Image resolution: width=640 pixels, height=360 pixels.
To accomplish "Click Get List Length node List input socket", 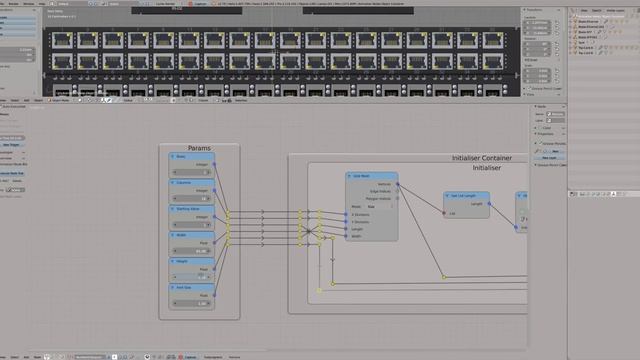I will coord(444,213).
